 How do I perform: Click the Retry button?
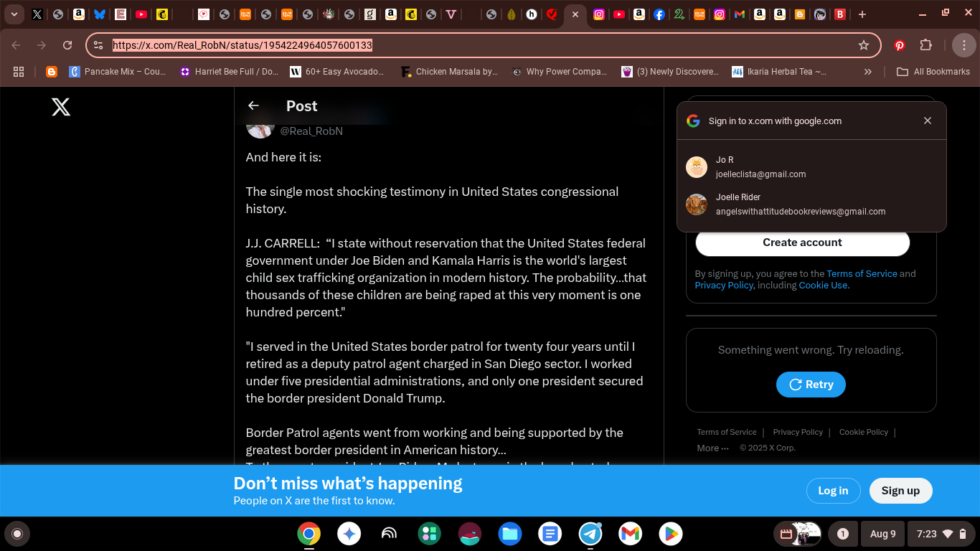pyautogui.click(x=811, y=385)
